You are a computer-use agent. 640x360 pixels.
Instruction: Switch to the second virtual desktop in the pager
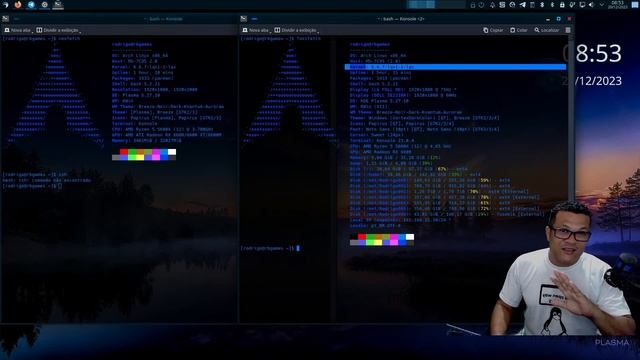(x=451, y=4)
